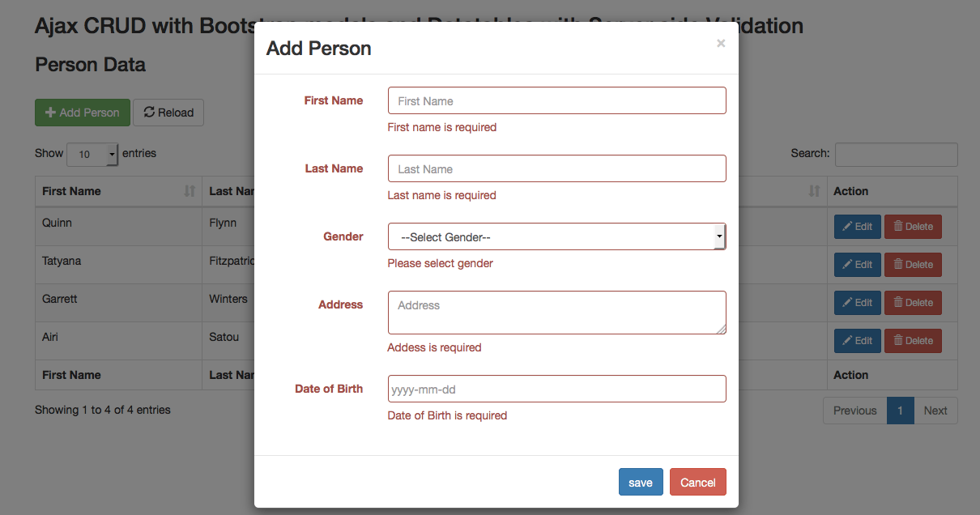Image resolution: width=980 pixels, height=515 pixels.
Task: Edit the Airi Satou row
Action: pos(858,341)
